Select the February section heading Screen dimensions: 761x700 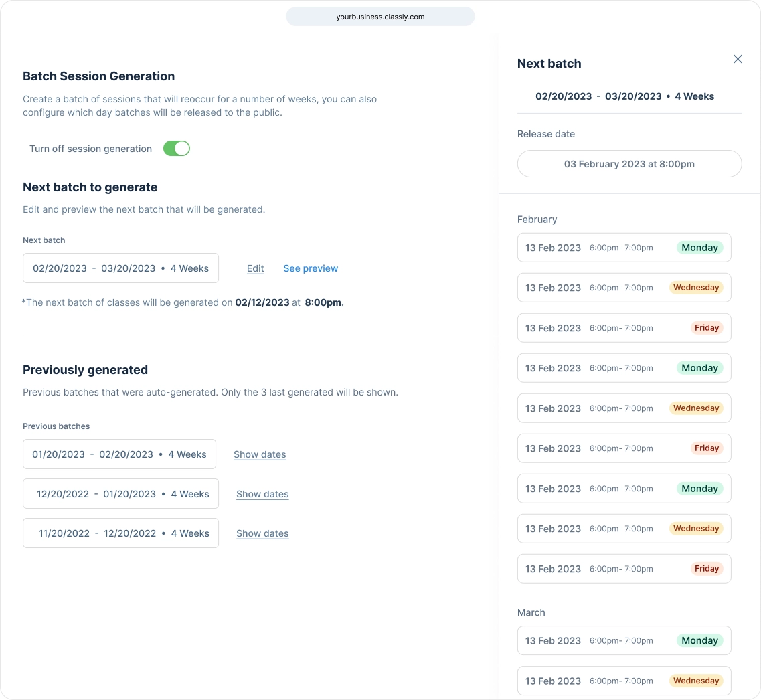point(537,219)
